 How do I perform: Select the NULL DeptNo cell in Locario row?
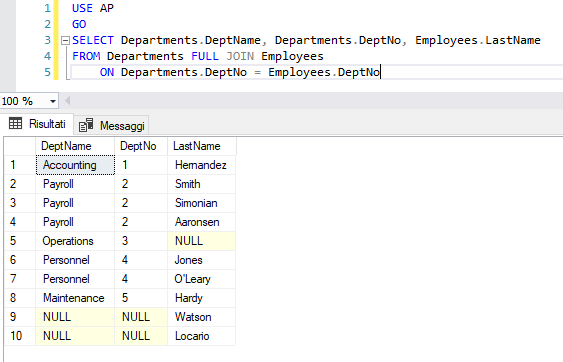click(141, 336)
